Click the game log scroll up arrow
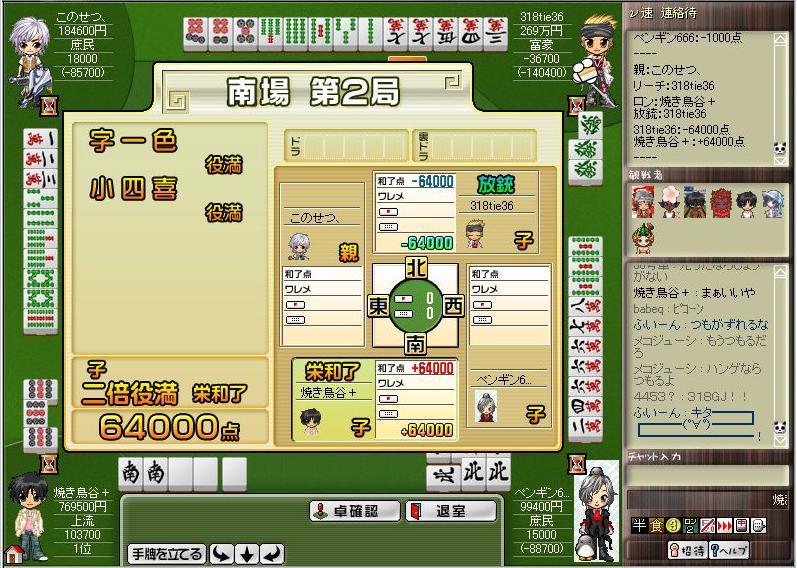The width and height of the screenshot is (797, 568). pos(780,40)
